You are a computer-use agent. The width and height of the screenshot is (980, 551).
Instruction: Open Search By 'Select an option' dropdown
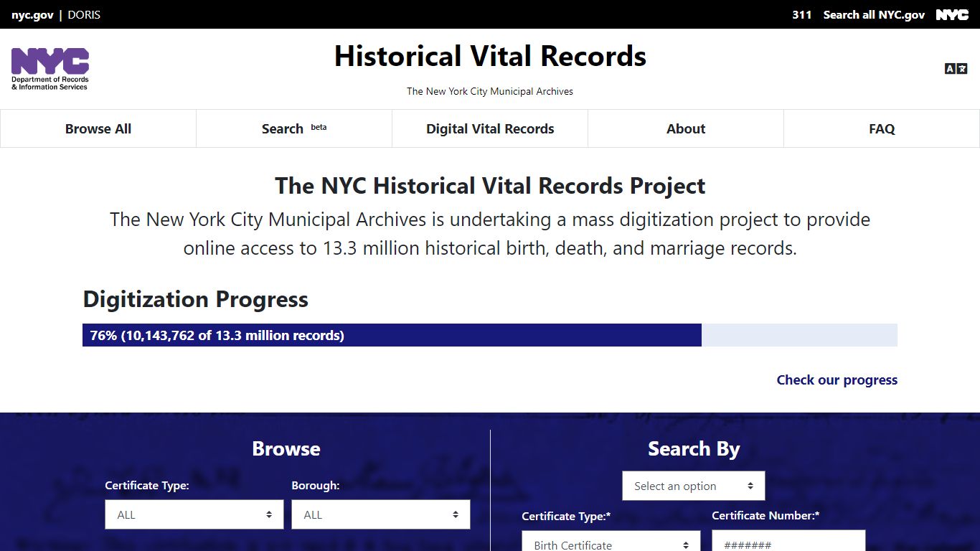(x=694, y=486)
